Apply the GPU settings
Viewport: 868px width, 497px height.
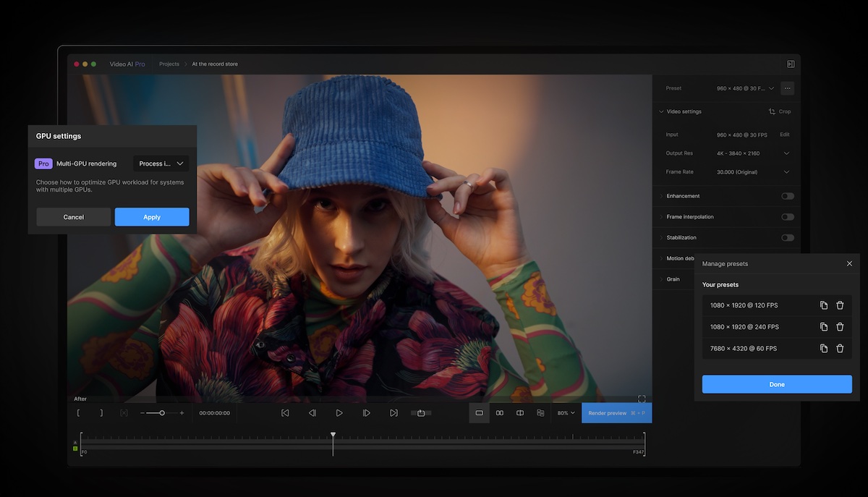[151, 216]
